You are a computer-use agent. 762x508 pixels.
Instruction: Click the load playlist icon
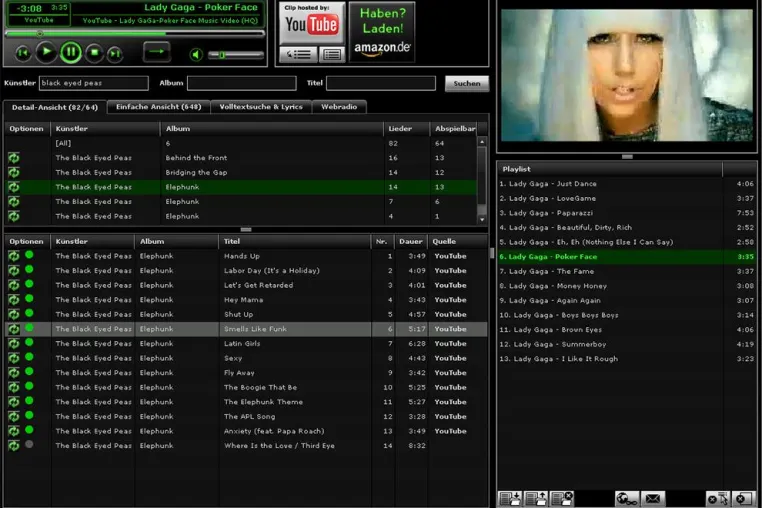pos(510,498)
